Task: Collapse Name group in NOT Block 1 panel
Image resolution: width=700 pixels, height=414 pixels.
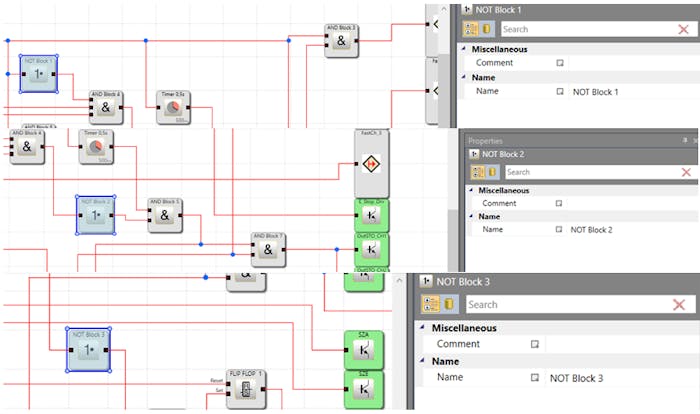Action: pyautogui.click(x=463, y=77)
